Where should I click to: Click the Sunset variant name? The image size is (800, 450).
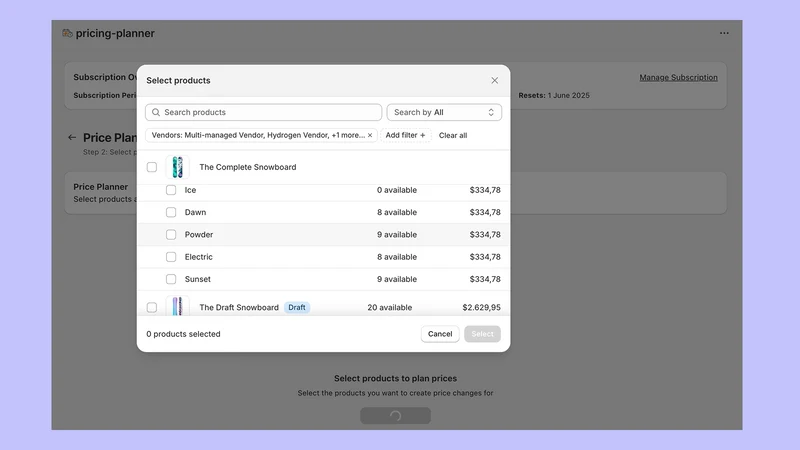pos(197,279)
